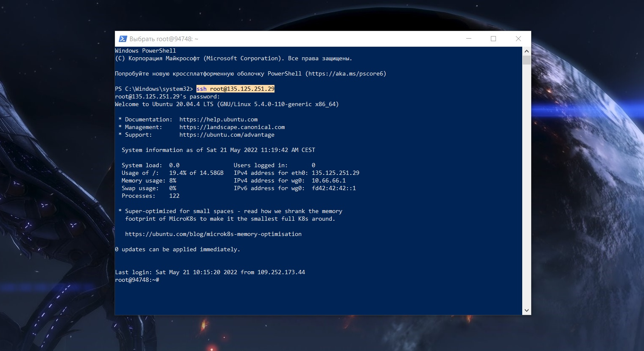644x351 pixels.
Task: Close the root@94748 PowerShell window
Action: coord(518,39)
